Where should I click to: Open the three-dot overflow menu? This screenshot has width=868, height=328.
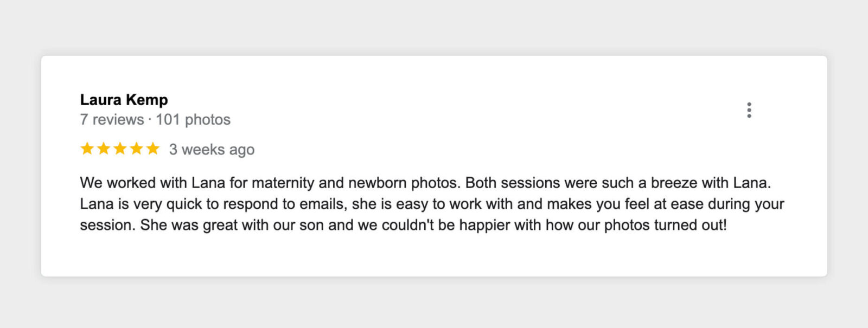click(749, 110)
